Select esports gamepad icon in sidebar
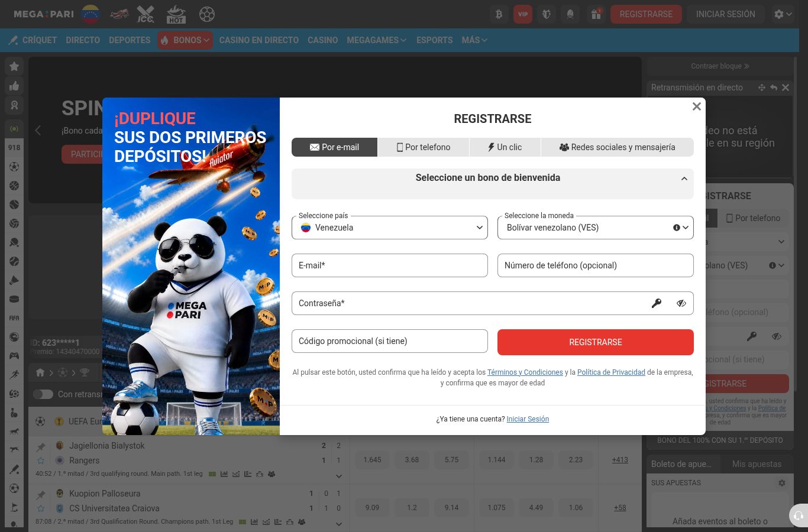Image resolution: width=808 pixels, height=532 pixels. 14,356
